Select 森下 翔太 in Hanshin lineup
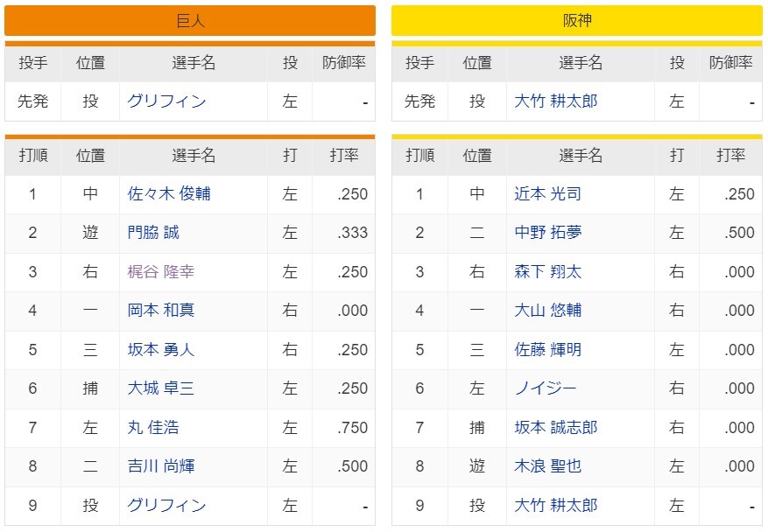 pyautogui.click(x=547, y=272)
